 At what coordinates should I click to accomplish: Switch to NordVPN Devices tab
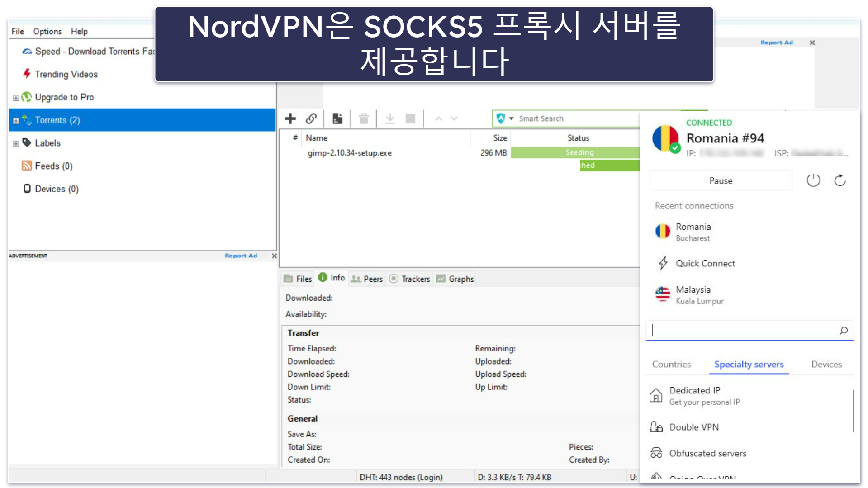coord(826,364)
